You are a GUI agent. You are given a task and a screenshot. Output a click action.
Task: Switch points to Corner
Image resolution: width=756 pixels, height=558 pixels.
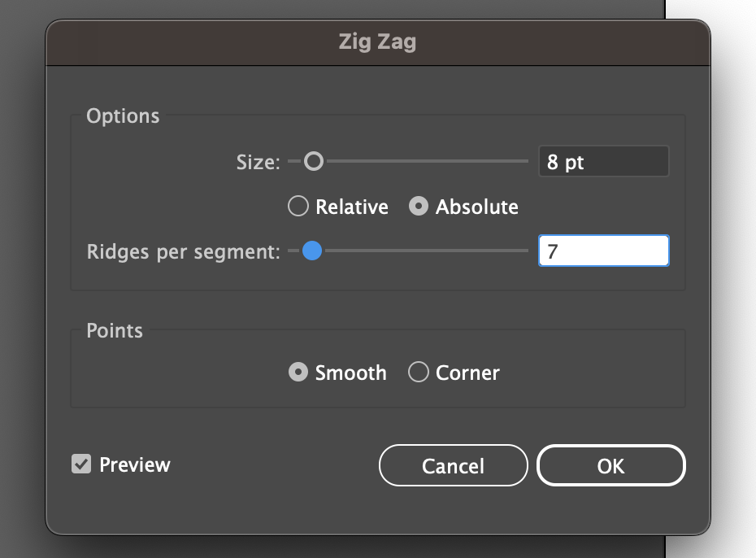[419, 373]
